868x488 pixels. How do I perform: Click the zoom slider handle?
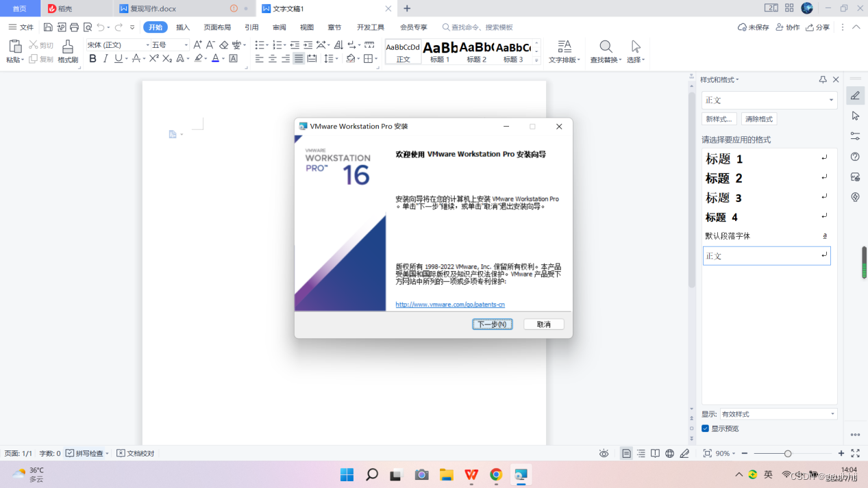(788, 453)
